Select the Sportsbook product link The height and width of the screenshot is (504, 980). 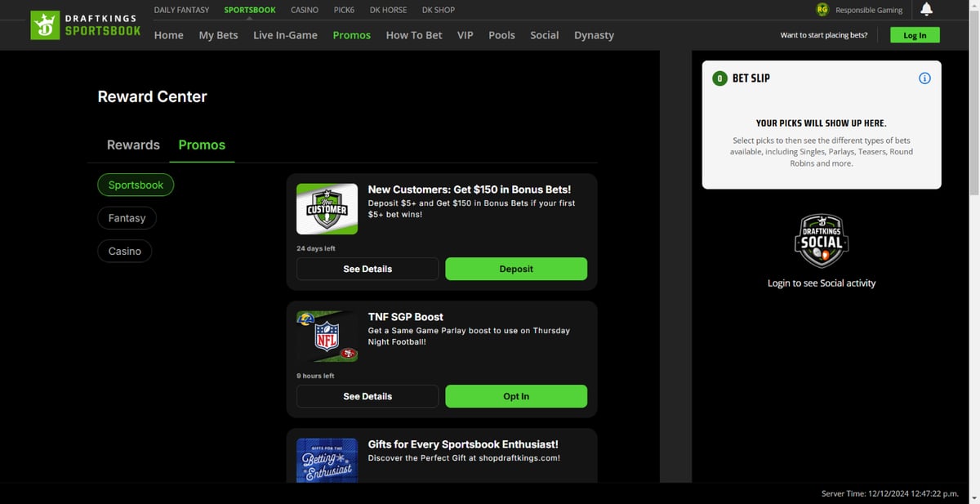250,10
